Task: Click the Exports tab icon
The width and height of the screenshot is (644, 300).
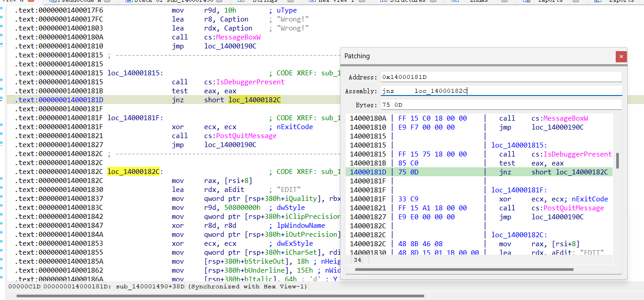Action: (597, 1)
